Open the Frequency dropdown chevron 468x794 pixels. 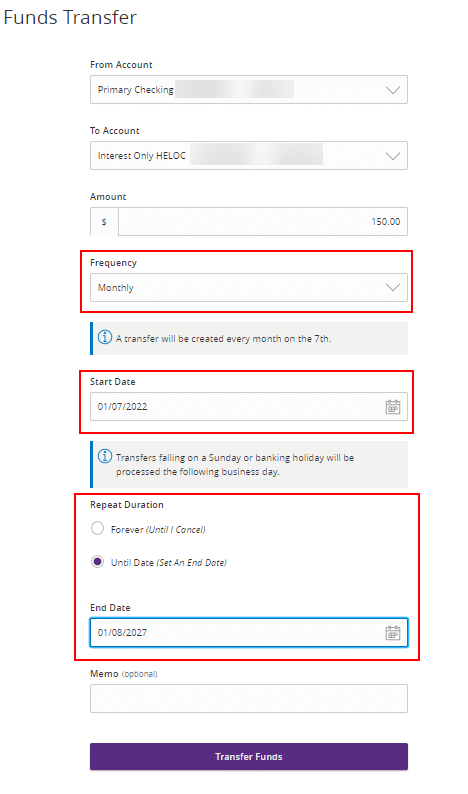(x=393, y=288)
